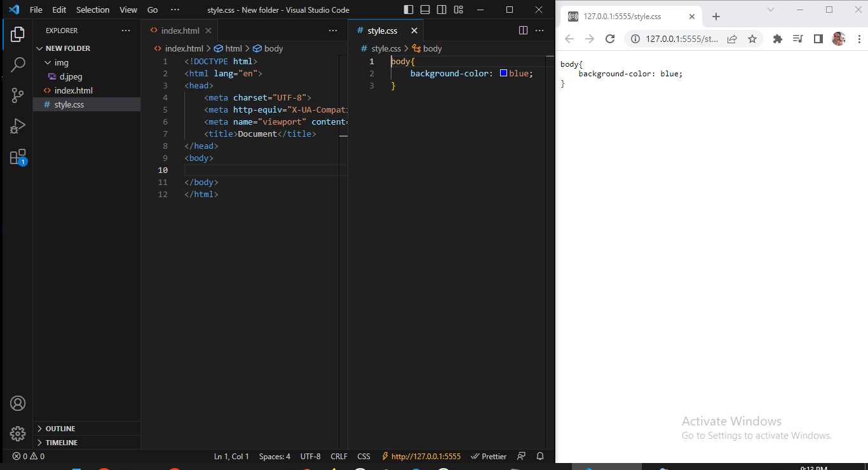Toggle the secondary side bar layout icon
868x470 pixels.
pyautogui.click(x=442, y=10)
